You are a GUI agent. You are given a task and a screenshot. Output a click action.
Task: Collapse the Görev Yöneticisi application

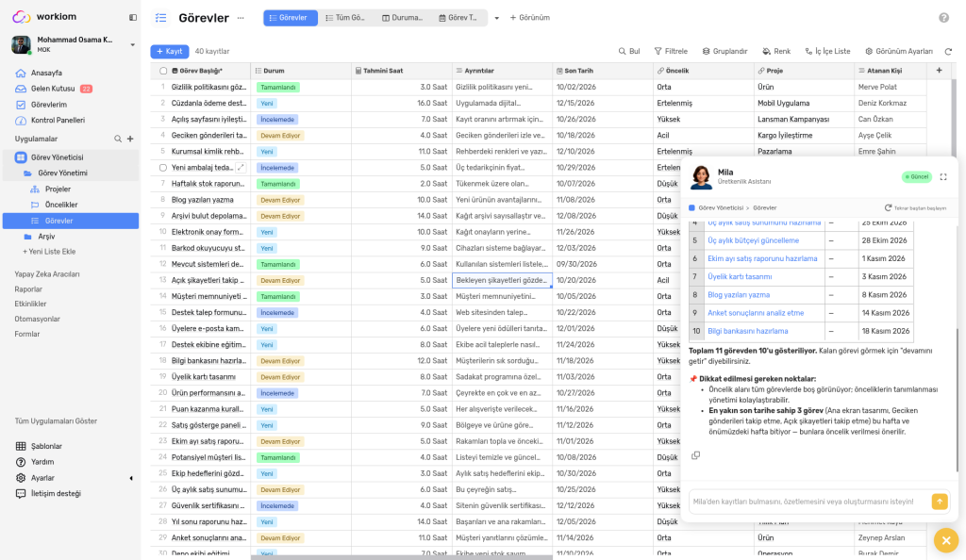pos(21,157)
